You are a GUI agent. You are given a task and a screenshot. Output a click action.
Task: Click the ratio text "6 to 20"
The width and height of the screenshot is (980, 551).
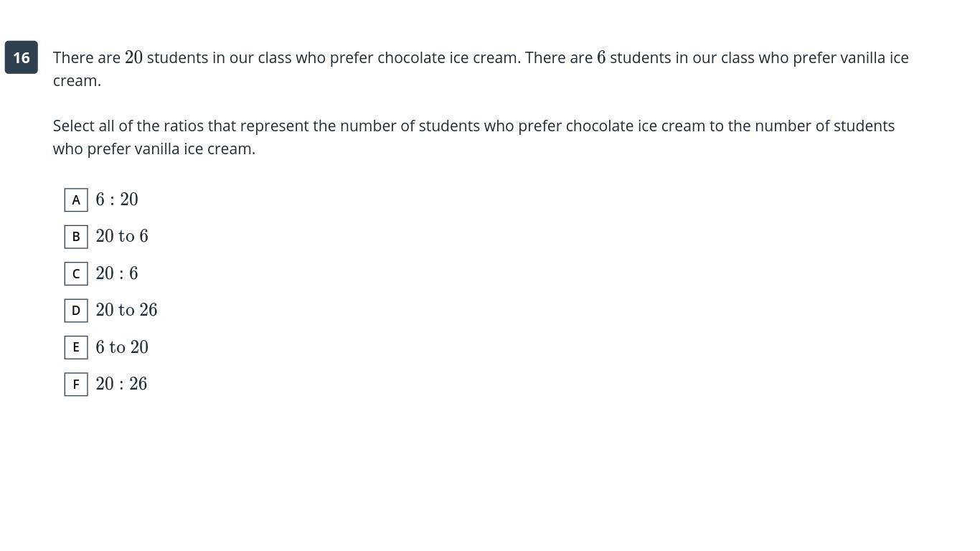tap(122, 347)
